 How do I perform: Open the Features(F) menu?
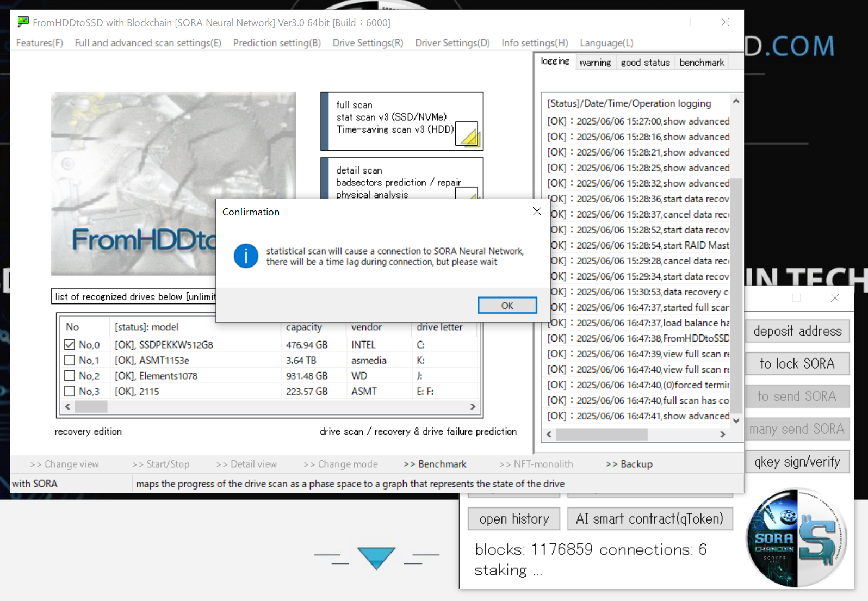(x=40, y=43)
